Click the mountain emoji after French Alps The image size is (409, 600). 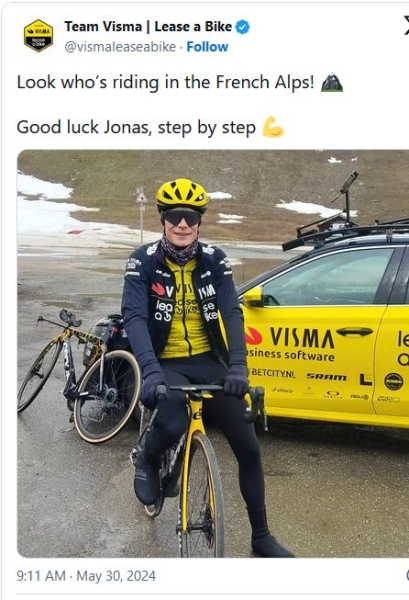coord(332,82)
